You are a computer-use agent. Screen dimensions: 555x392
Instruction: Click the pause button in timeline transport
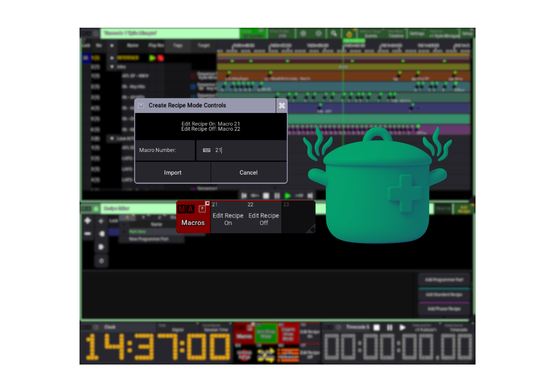pyautogui.click(x=277, y=196)
